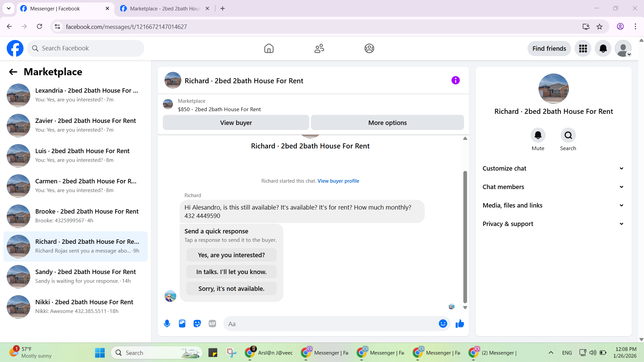The width and height of the screenshot is (644, 362).
Task: Open the account profile avatar menu
Action: coord(623,48)
